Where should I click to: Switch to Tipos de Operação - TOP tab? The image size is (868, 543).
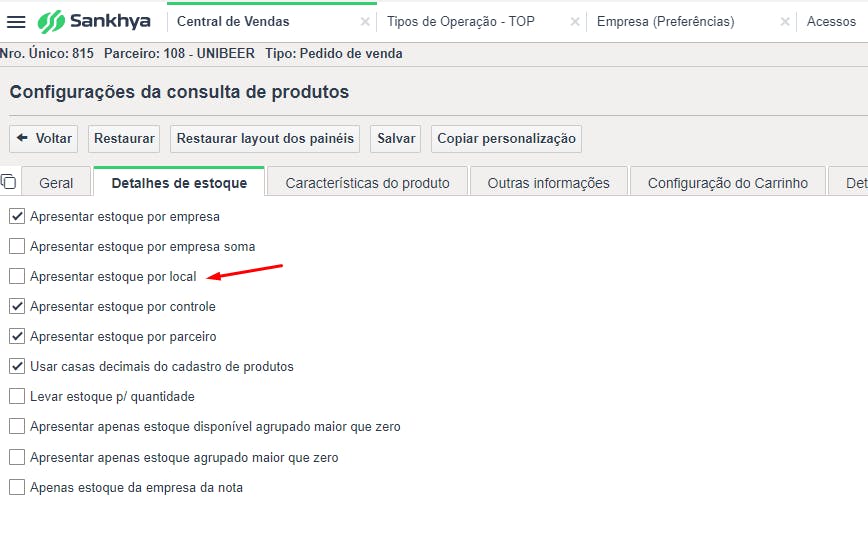click(x=461, y=22)
